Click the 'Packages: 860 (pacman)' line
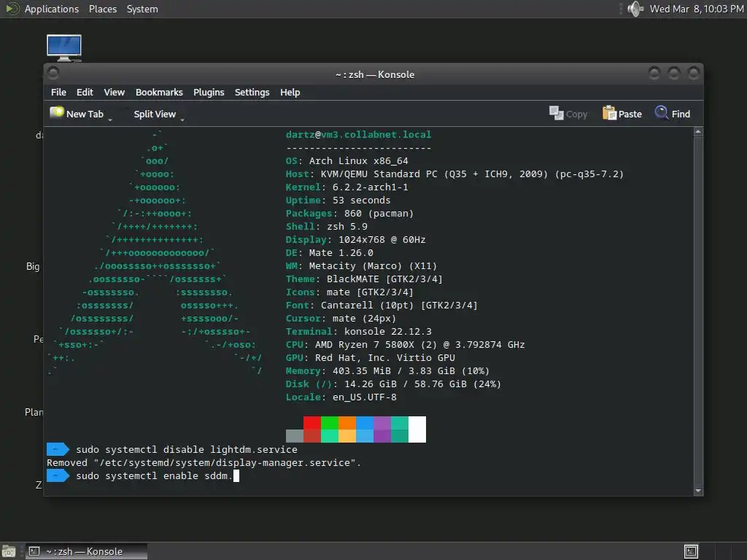 pos(349,214)
